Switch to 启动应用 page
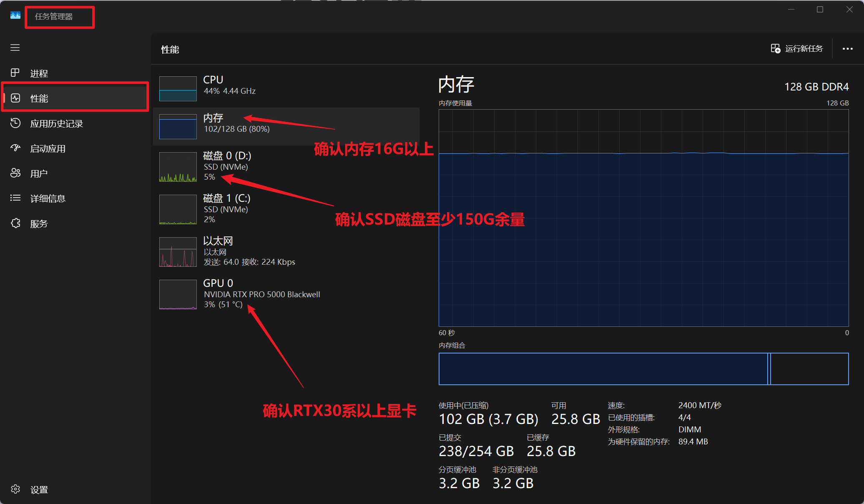 click(75, 148)
